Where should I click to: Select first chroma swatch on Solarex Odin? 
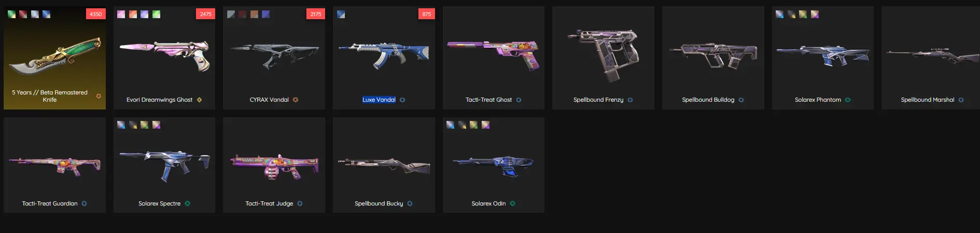point(450,125)
